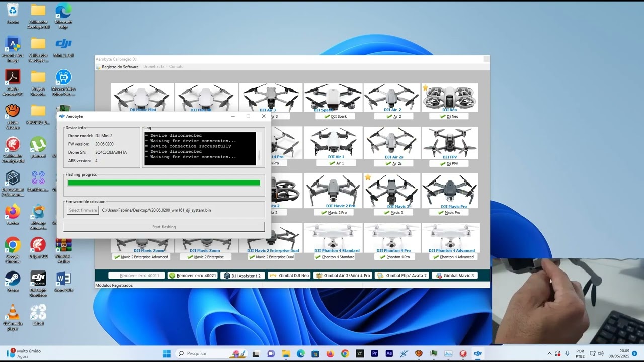Click the Gimbal Flip/ Avata 2 button
Screen dimensions: 644x362
tap(401, 276)
